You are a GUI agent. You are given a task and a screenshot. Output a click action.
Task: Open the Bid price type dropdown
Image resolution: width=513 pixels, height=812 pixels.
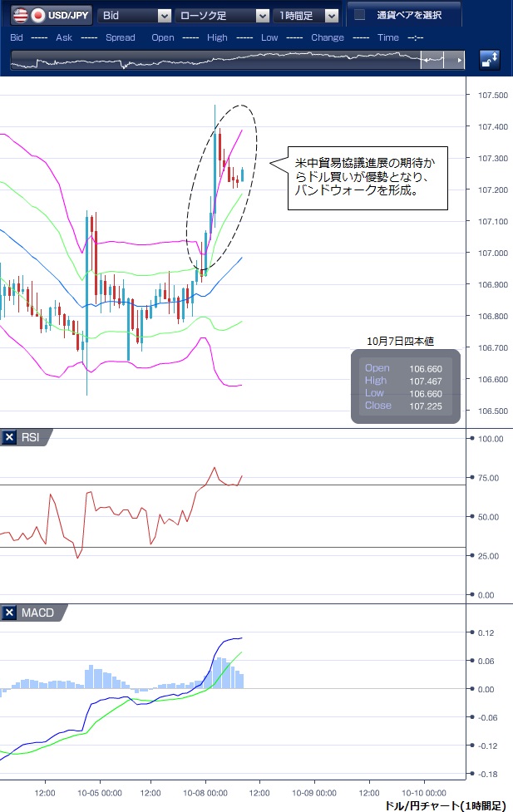click(x=135, y=15)
